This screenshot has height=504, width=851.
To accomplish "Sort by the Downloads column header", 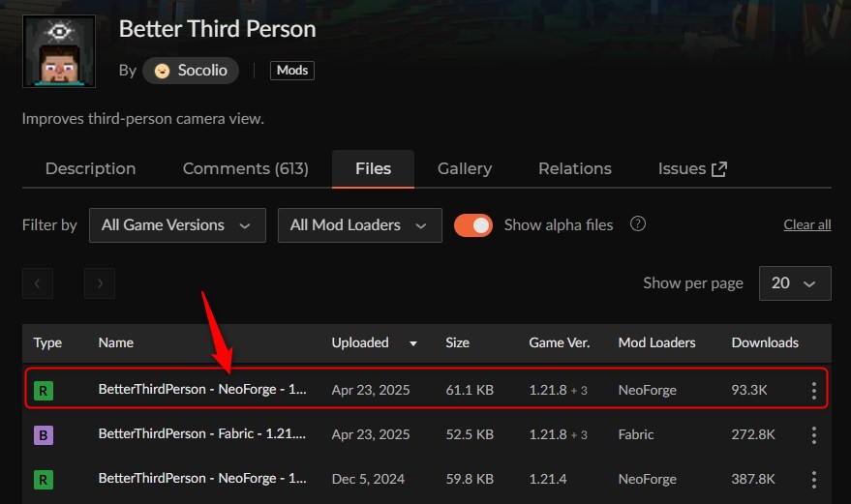I will click(765, 342).
